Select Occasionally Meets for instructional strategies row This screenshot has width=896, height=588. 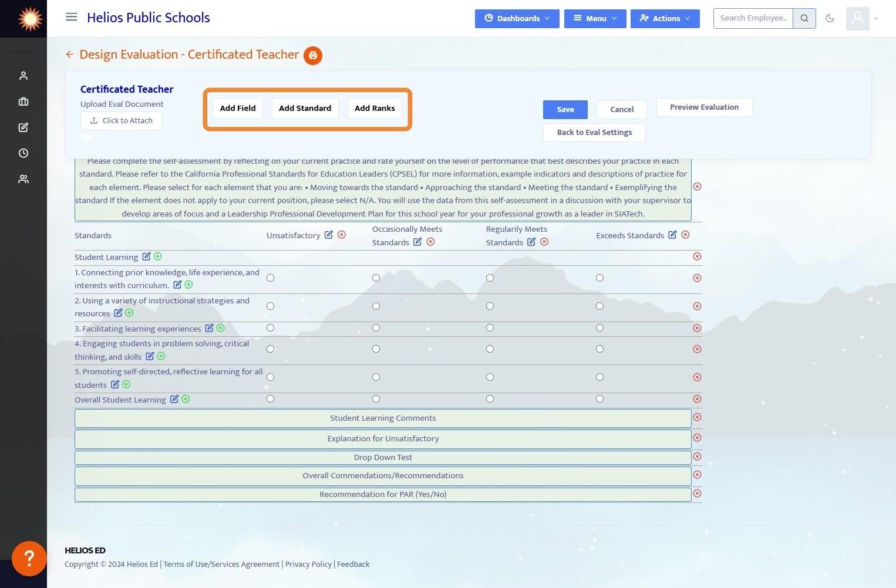(376, 306)
